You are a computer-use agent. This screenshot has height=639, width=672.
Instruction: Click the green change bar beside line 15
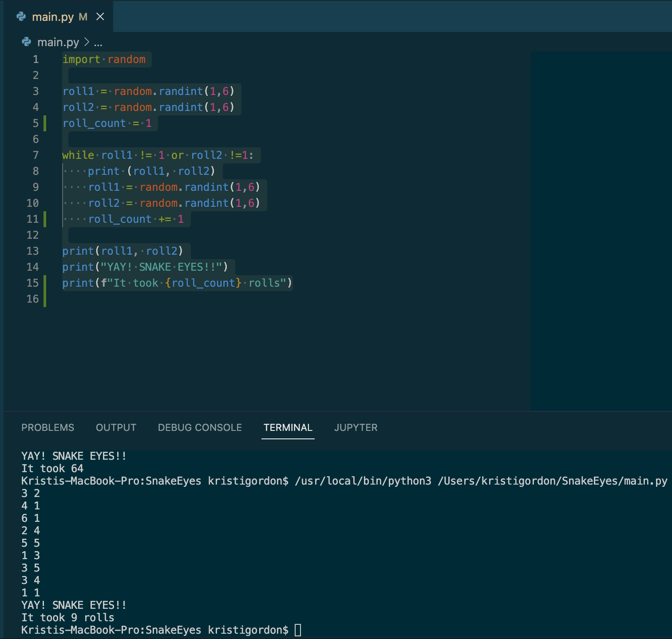pos(45,283)
